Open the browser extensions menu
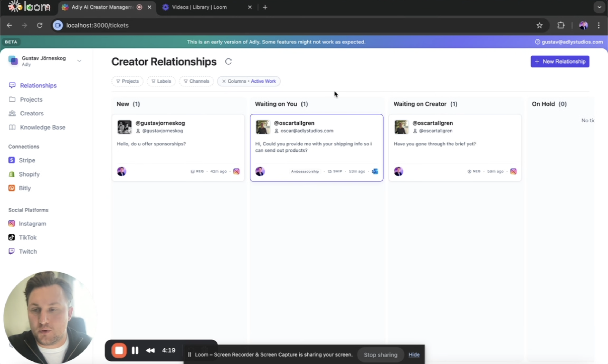The height and width of the screenshot is (364, 608). click(561, 25)
